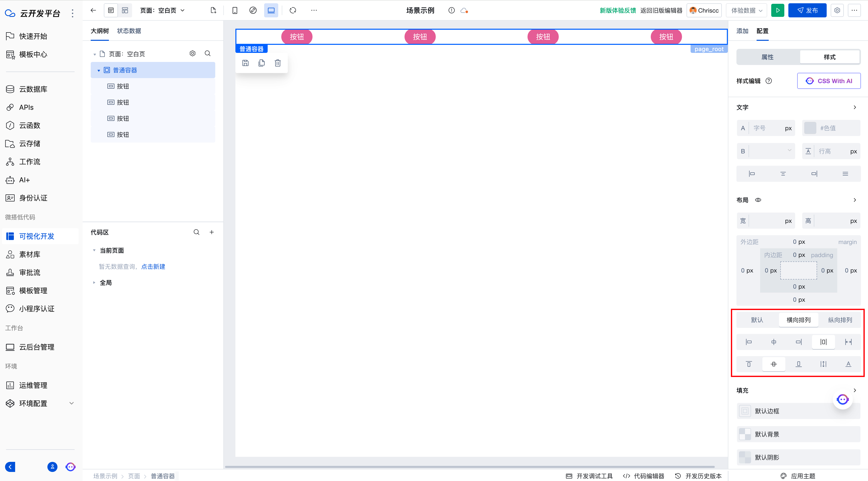The height and width of the screenshot is (481, 868).
Task: Open the font weight B dropdown
Action: (766, 151)
